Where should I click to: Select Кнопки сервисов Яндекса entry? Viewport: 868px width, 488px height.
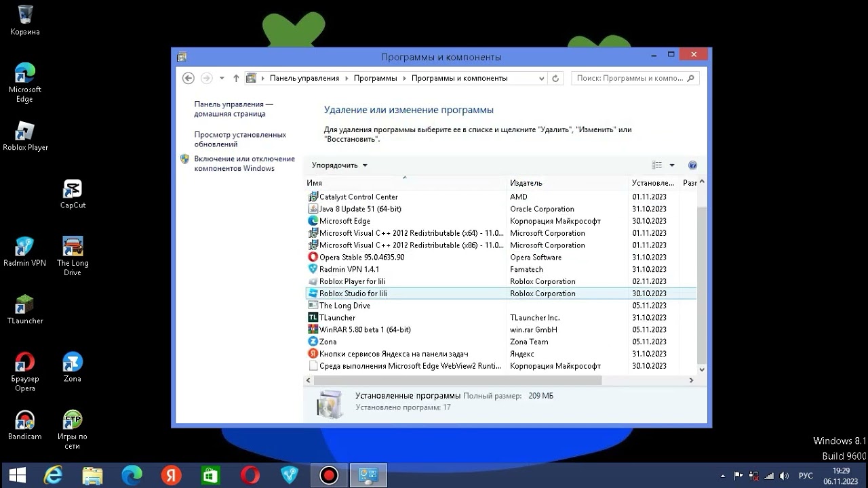502,354
